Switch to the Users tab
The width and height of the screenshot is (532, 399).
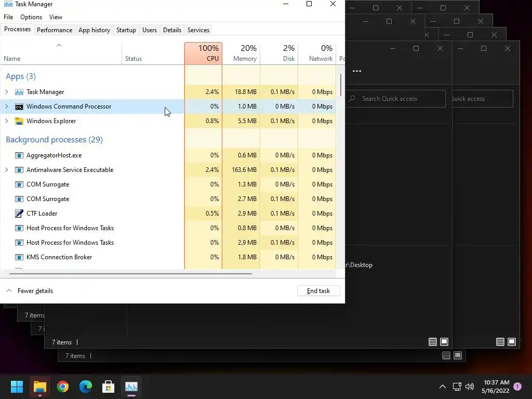(x=149, y=30)
